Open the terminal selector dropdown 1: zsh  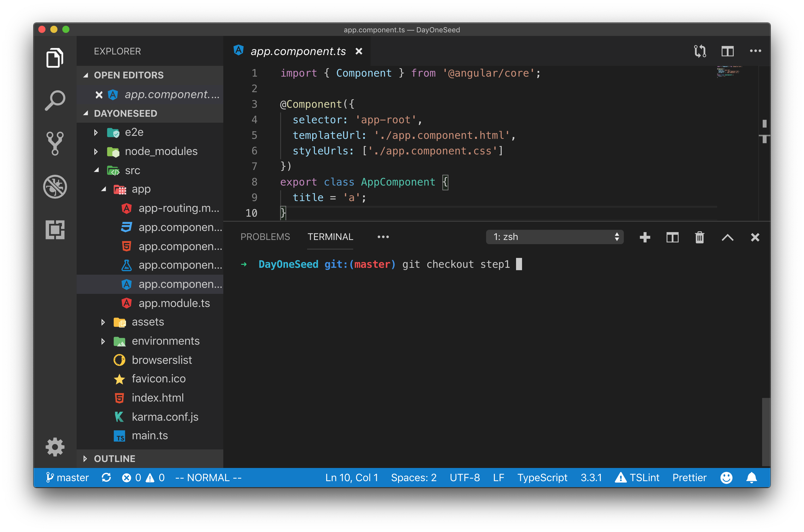coord(555,237)
